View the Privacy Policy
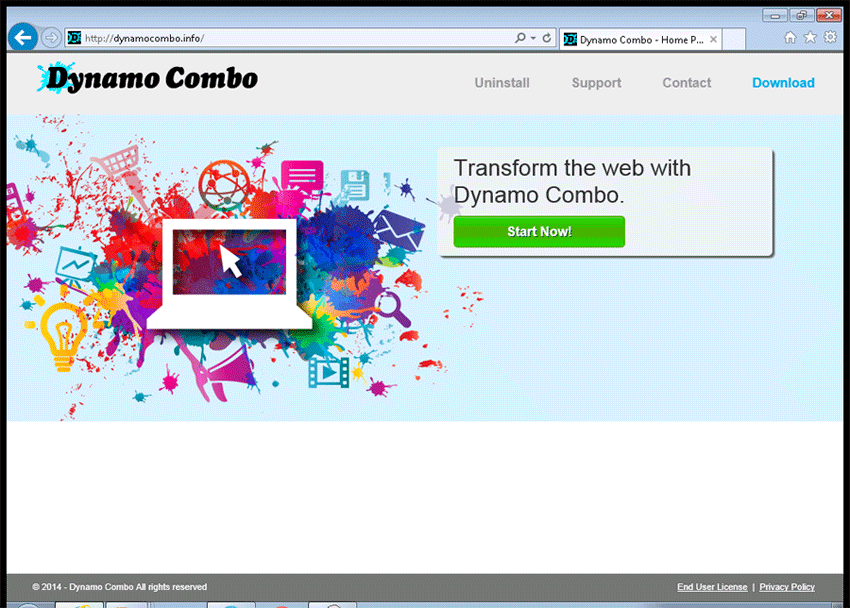 tap(787, 587)
